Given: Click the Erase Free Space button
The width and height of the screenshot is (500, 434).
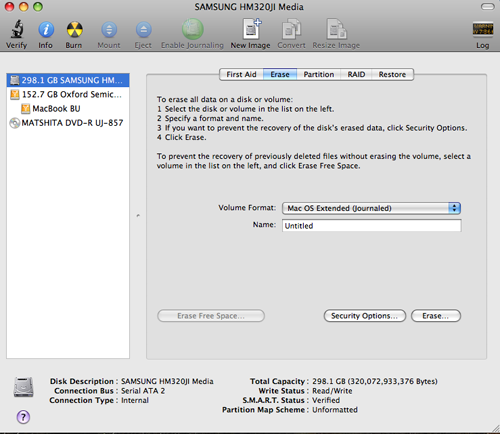Looking at the screenshot, I should [x=211, y=316].
